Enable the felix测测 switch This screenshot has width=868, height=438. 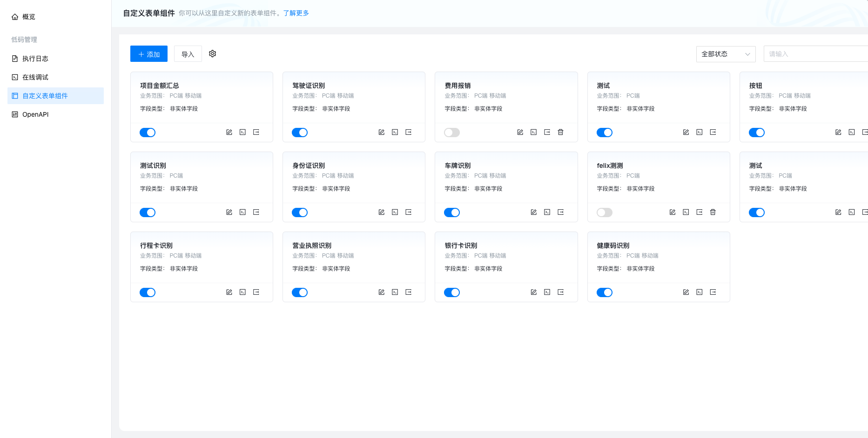[605, 212]
